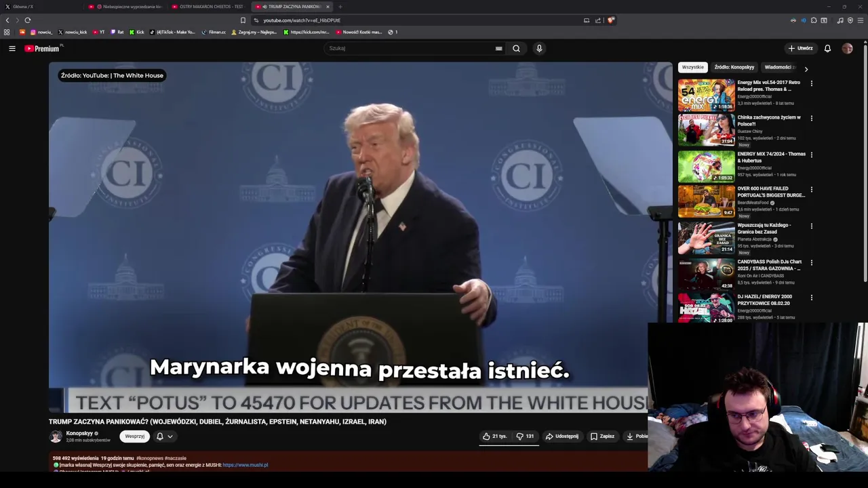Open YouTube notifications bell
Screen dimensions: 868x488
tap(827, 48)
